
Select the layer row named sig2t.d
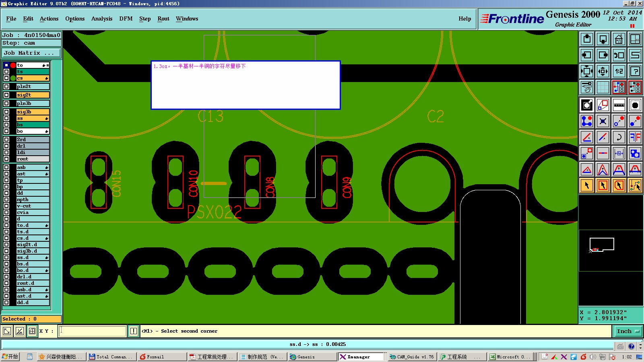point(33,245)
